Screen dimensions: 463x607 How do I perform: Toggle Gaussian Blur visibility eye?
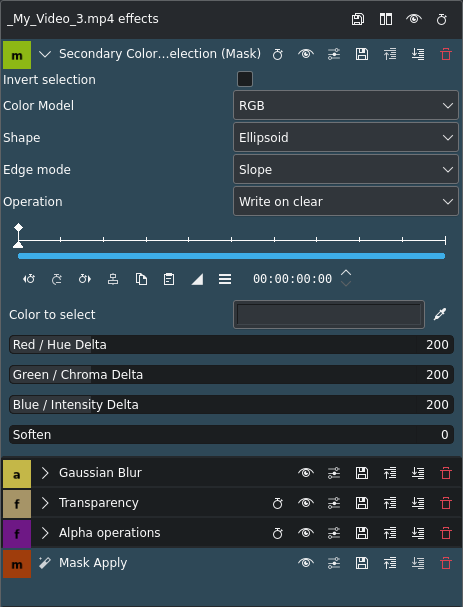pos(306,473)
